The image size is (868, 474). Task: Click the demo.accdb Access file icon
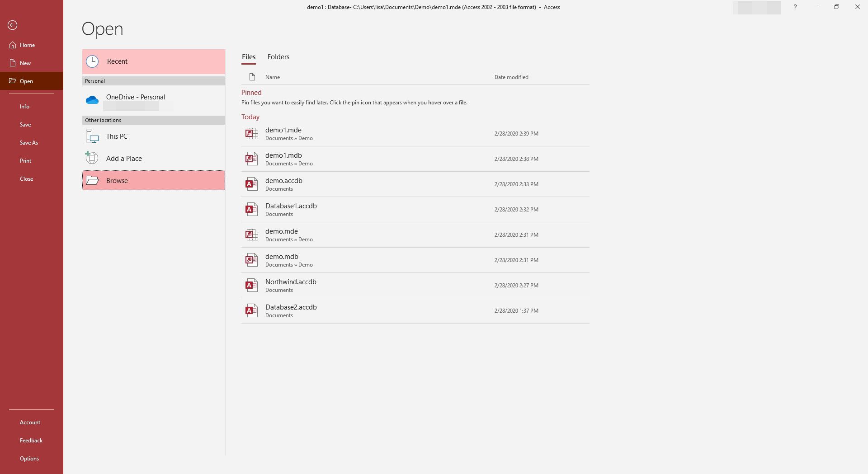click(x=252, y=184)
